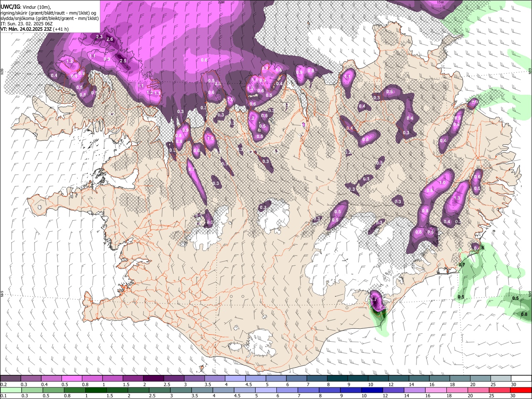Select the upper legend swatch labeled 3
The height and width of the screenshot is (399, 532).
coord(195,379)
